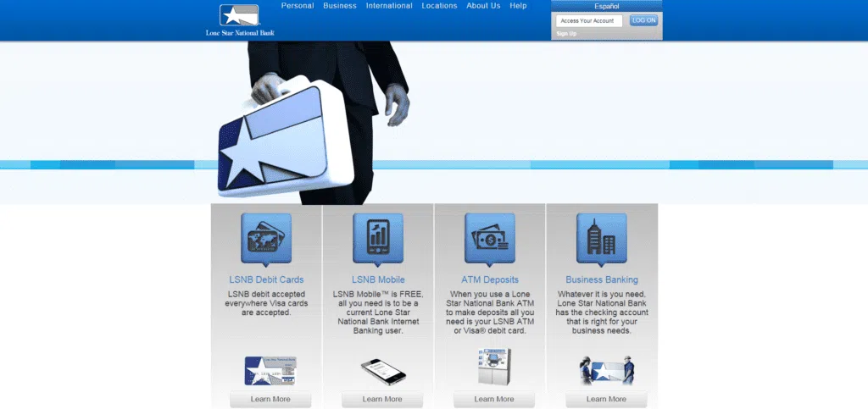This screenshot has width=868, height=409.
Task: Click the LSNB debit card thumbnail image
Action: tap(270, 371)
